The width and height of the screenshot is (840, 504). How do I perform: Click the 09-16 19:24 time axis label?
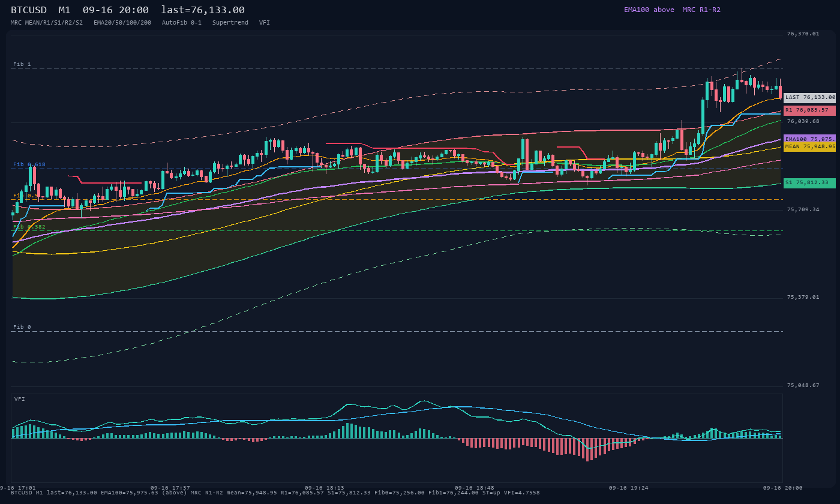629,488
